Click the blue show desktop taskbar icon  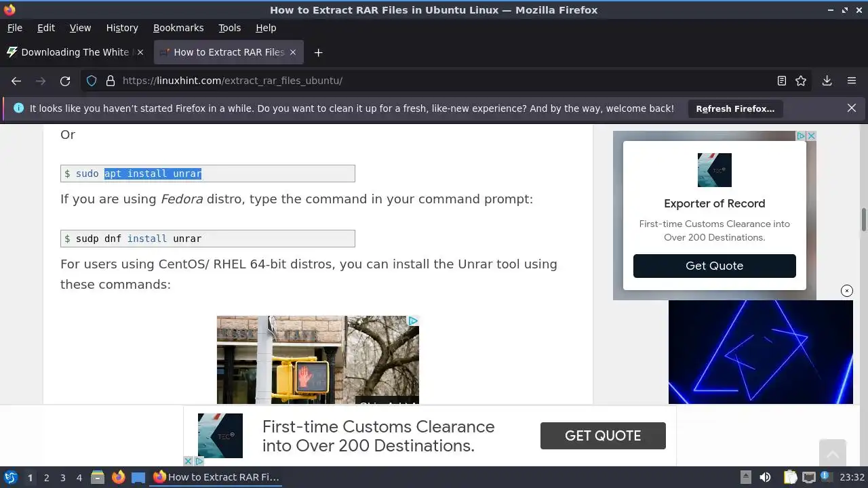[138, 477]
